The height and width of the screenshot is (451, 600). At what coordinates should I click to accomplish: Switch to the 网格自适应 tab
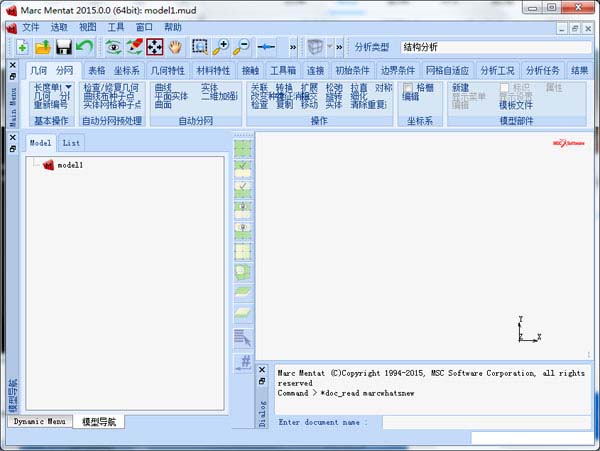pyautogui.click(x=447, y=71)
